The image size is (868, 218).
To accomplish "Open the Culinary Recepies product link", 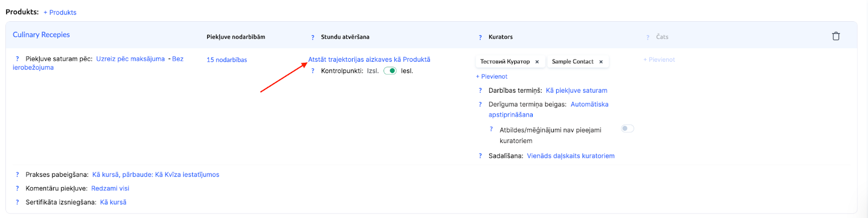I will (41, 35).
